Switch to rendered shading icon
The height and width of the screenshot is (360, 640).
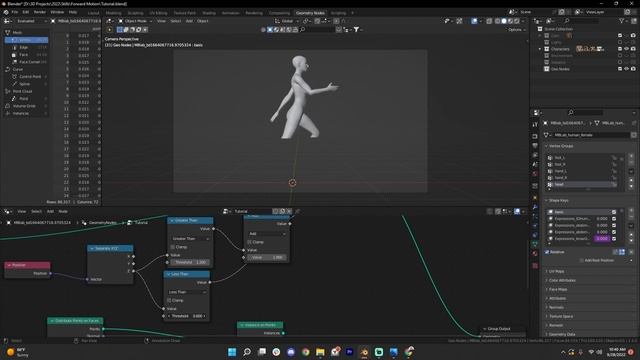(517, 21)
